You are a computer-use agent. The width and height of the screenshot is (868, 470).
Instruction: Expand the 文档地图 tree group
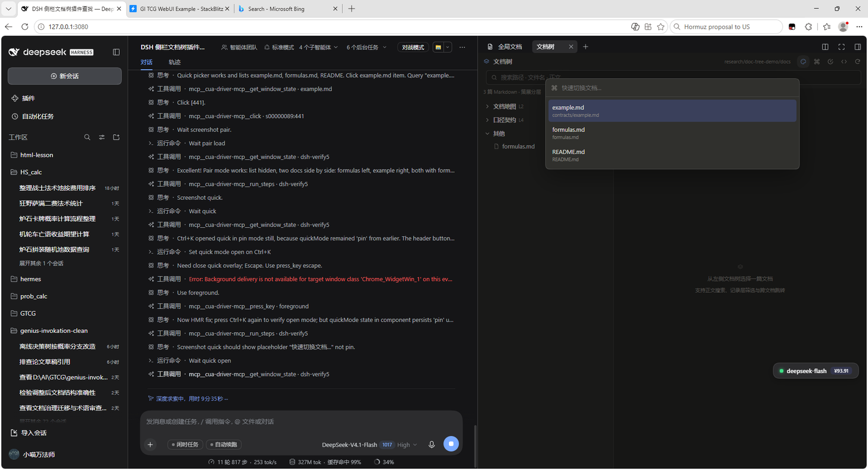[504, 106]
